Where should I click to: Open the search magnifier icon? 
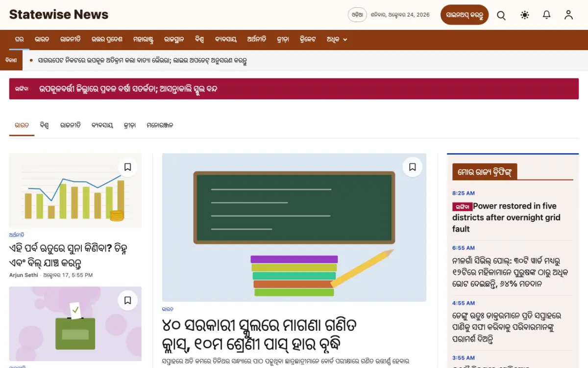tap(501, 15)
